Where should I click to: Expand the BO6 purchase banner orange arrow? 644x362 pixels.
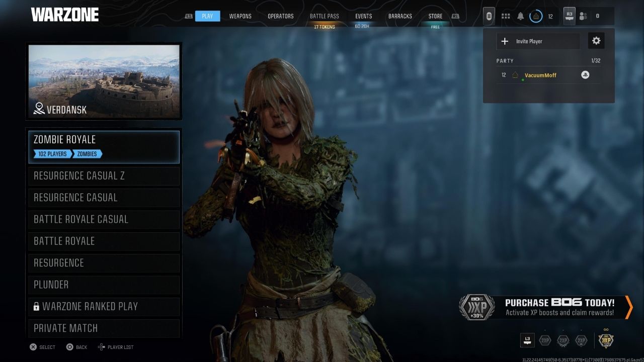tap(628, 307)
